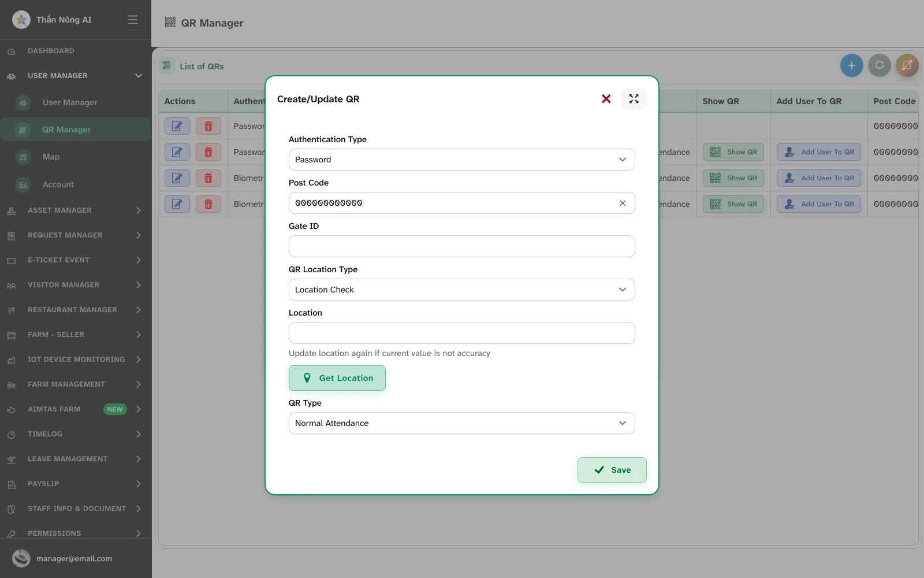924x578 pixels.
Task: Open the Map page
Action: point(76,157)
